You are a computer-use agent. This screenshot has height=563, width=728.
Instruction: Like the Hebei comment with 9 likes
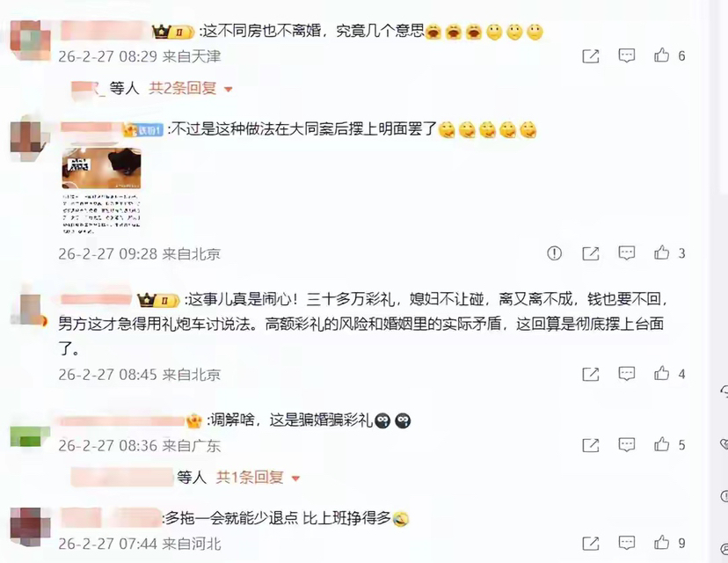click(661, 542)
